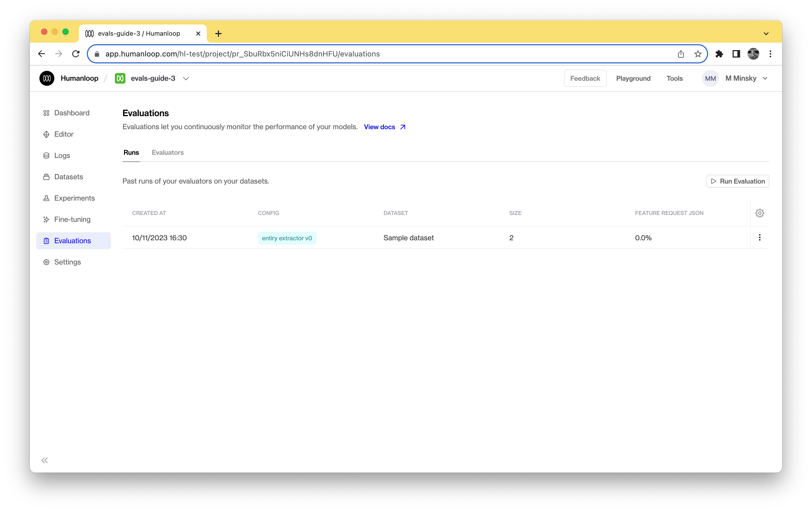Viewport: 812px width, 512px height.
Task: Open the Datasets panel
Action: (68, 176)
